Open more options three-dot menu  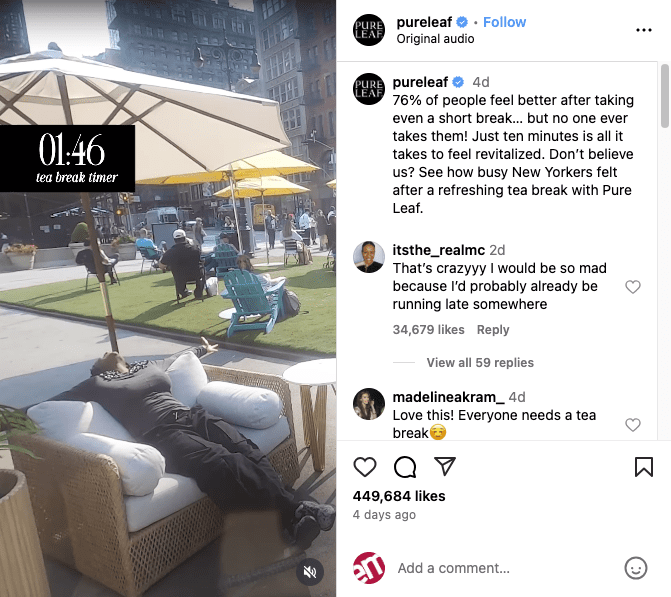pyautogui.click(x=644, y=30)
